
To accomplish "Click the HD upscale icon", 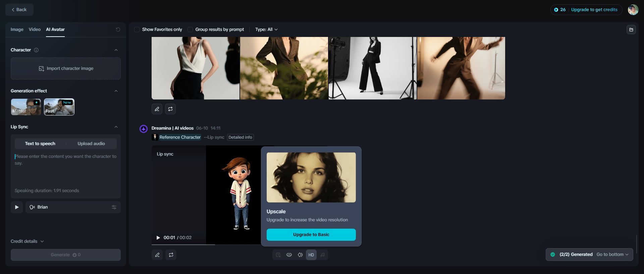I will tap(311, 255).
